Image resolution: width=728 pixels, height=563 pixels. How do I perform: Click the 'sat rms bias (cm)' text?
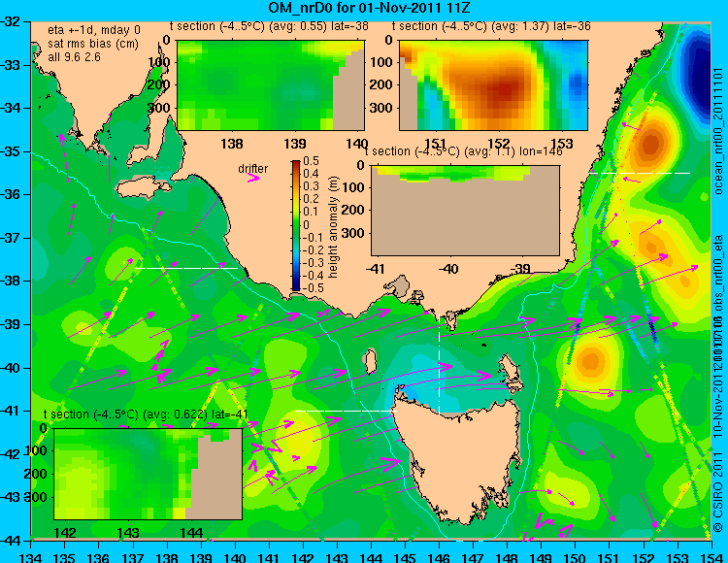[93, 44]
